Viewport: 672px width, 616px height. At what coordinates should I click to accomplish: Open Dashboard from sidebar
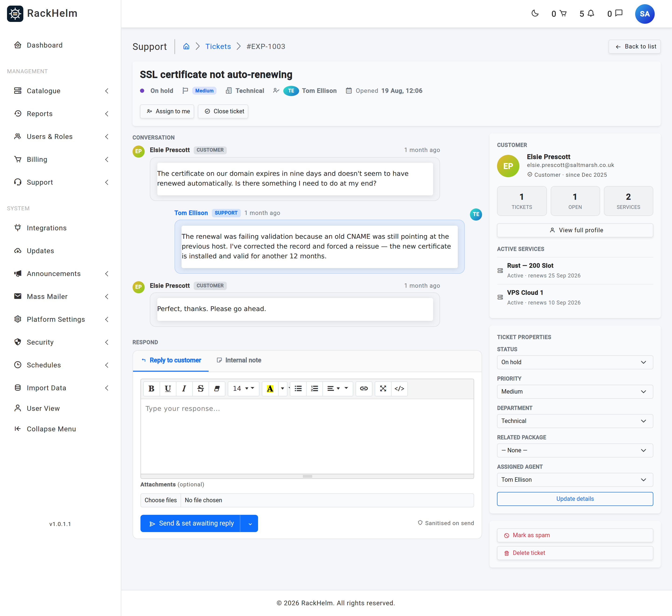(x=60, y=45)
